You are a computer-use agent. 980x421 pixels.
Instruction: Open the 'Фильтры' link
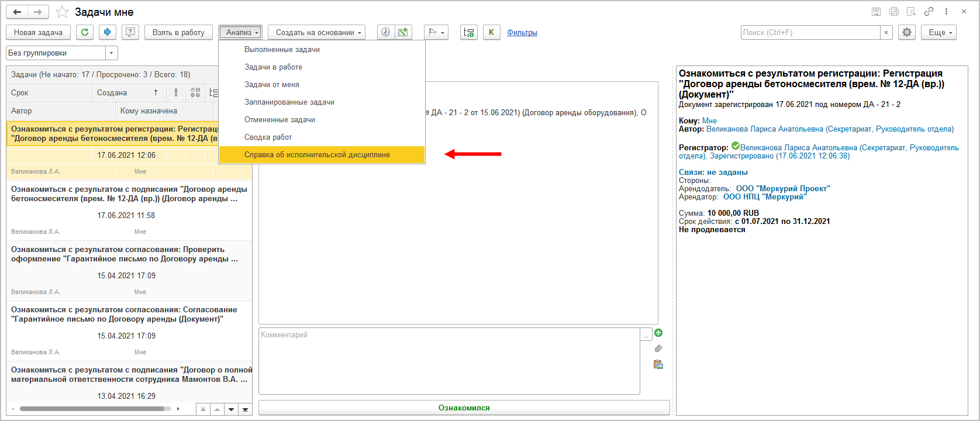522,33
